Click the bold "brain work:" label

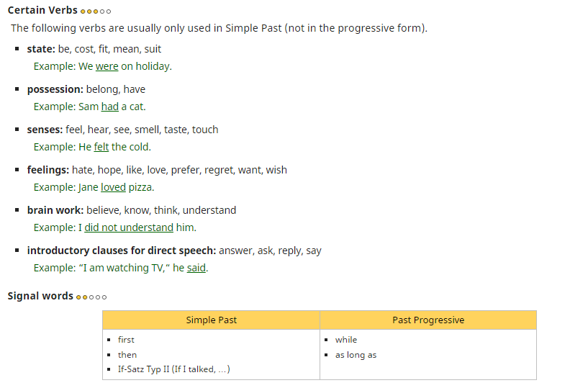pyautogui.click(x=55, y=210)
